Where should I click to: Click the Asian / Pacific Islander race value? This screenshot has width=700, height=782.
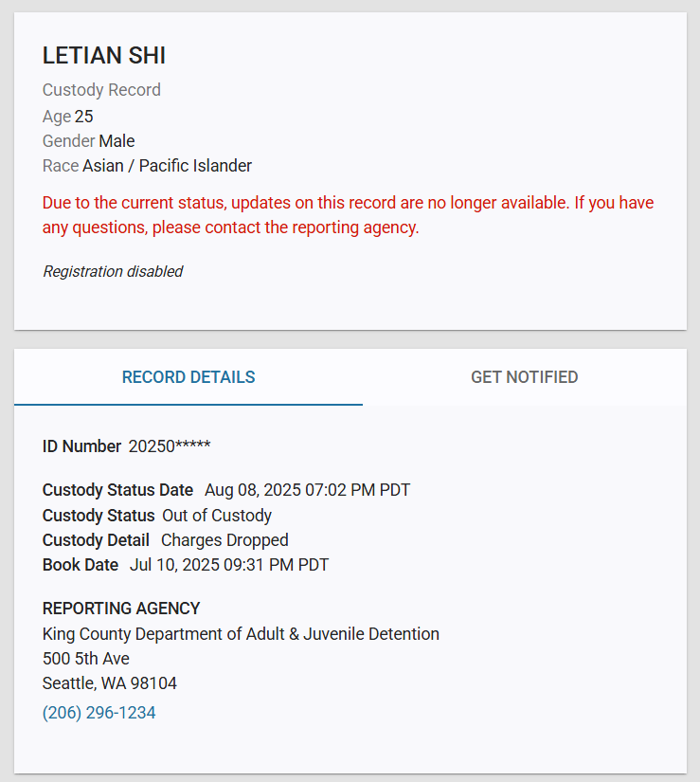pyautogui.click(x=167, y=166)
